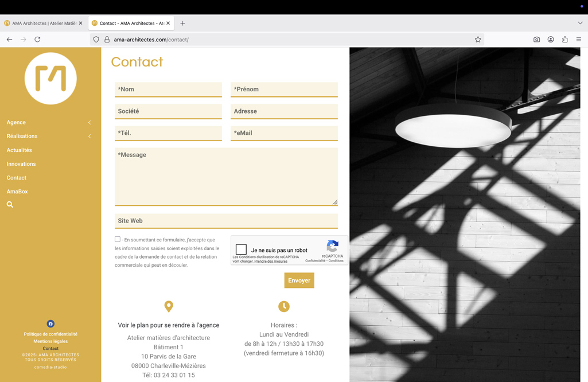
Task: Click the map pin location icon
Action: [169, 306]
